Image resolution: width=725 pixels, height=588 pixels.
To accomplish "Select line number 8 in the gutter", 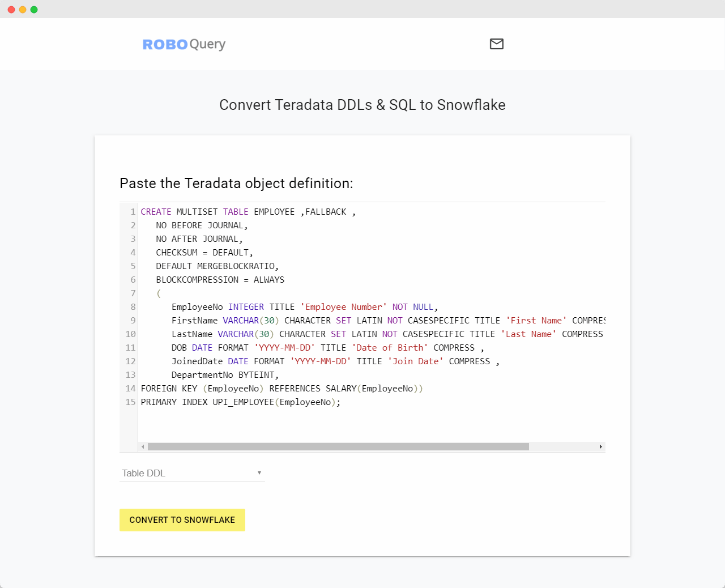I will (133, 306).
